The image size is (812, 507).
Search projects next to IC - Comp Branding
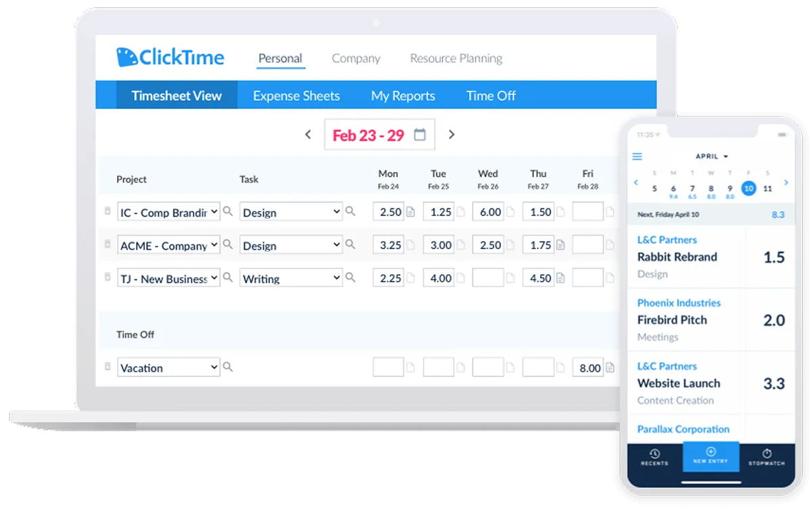[x=228, y=212]
